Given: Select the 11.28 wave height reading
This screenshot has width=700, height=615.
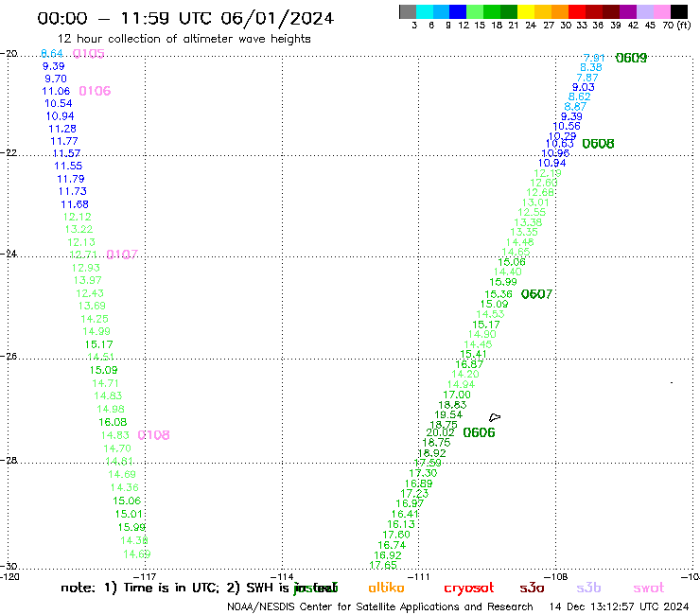Looking at the screenshot, I should coord(62,129).
